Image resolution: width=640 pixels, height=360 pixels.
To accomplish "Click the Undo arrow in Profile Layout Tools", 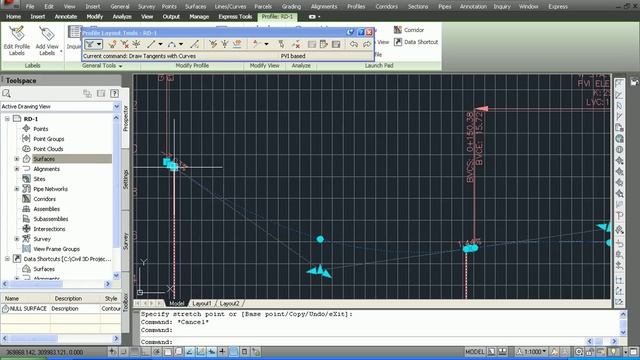I will click(x=353, y=44).
